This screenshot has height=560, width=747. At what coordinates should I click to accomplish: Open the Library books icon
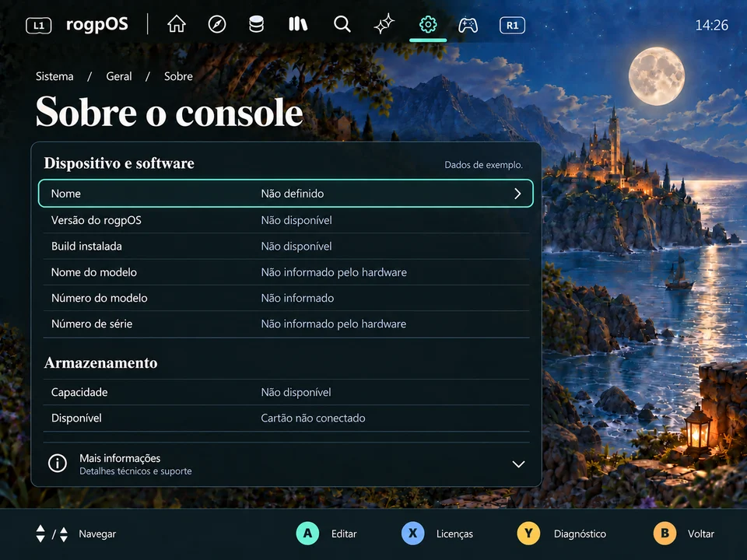point(298,24)
